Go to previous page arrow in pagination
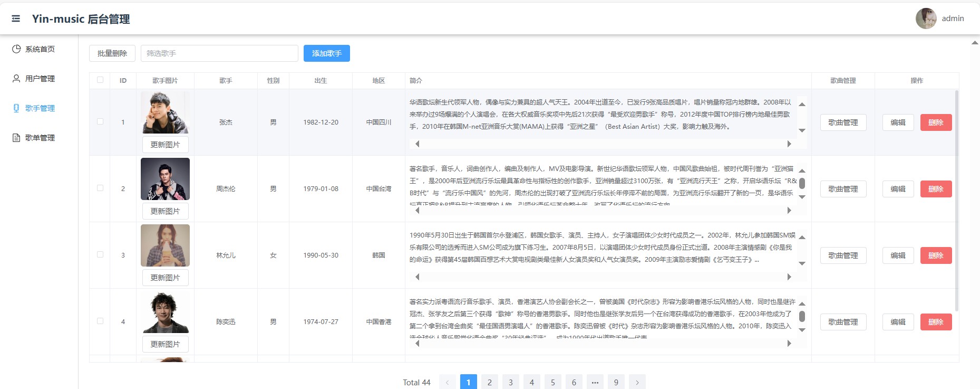The height and width of the screenshot is (389, 980). coord(448,382)
